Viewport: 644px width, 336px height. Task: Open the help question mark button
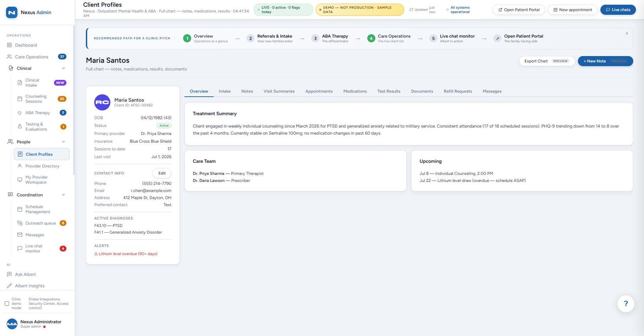tap(626, 304)
